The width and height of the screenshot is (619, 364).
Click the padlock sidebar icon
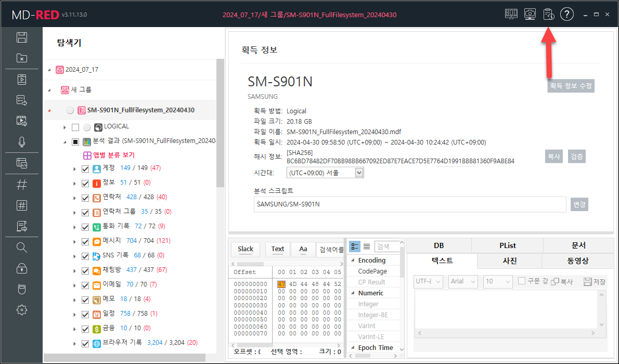click(x=22, y=268)
